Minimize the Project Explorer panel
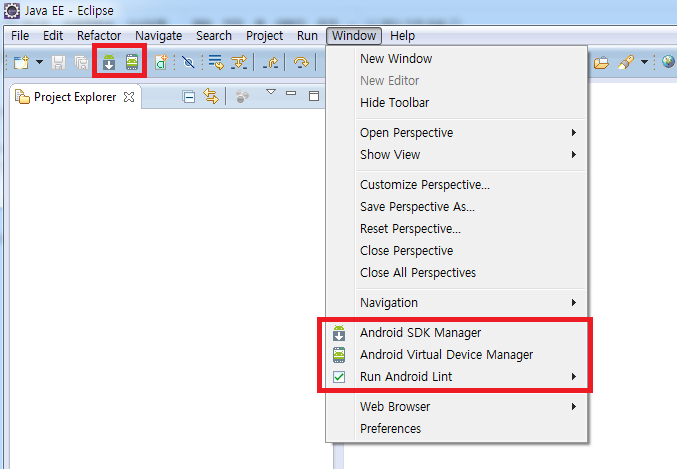This screenshot has height=469, width=677. click(x=291, y=93)
